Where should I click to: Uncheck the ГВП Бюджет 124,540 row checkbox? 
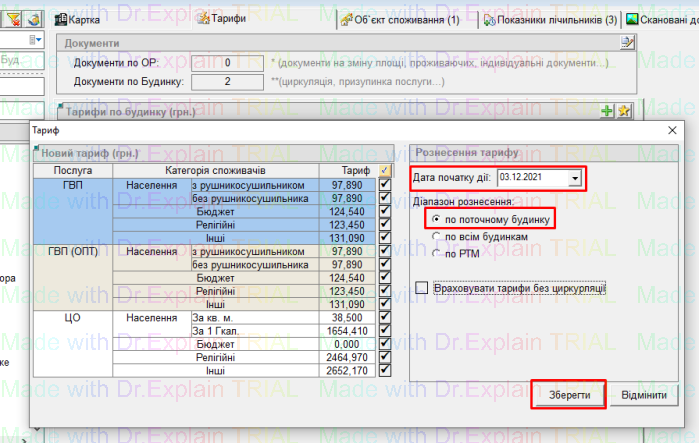385,212
